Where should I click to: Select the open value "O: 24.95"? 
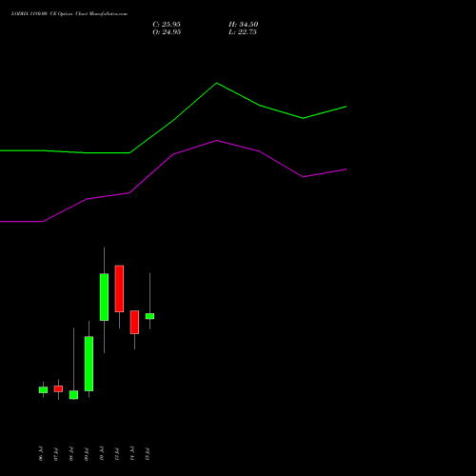[167, 32]
